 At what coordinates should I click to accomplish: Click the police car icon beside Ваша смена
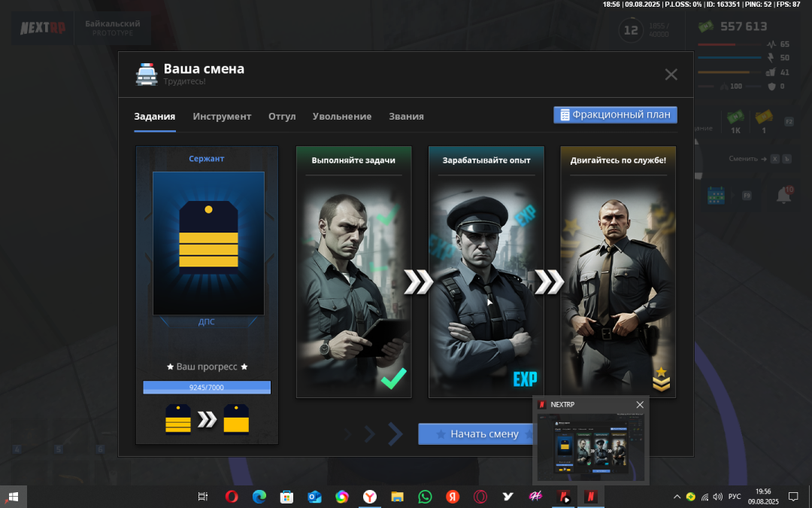(147, 74)
